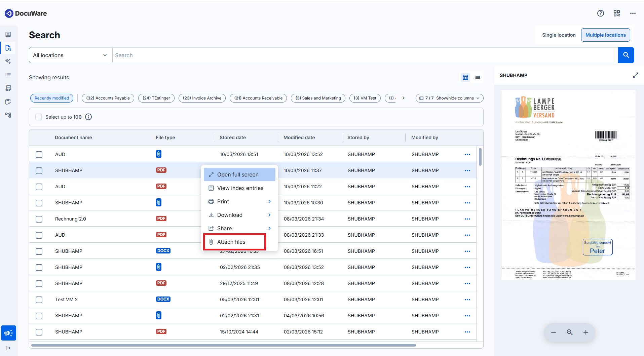Expand the sidebar with arrow icon
This screenshot has height=356, width=644.
(x=8, y=348)
